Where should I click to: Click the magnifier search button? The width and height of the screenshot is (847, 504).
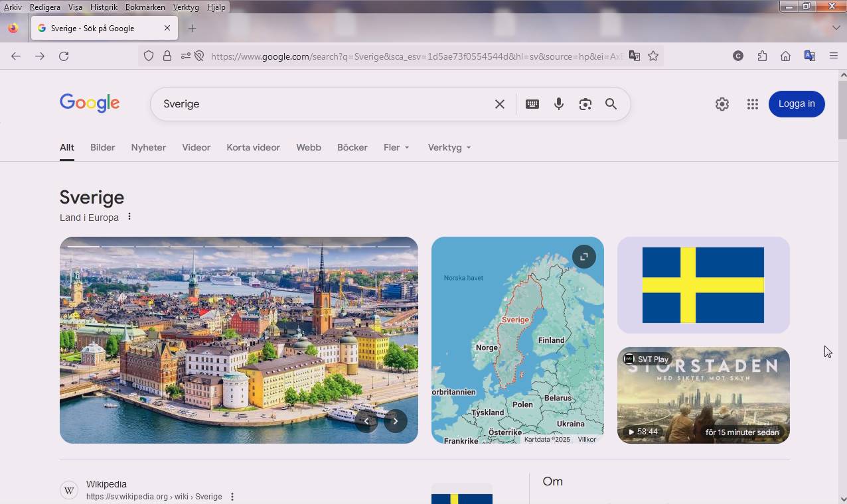[x=611, y=104]
